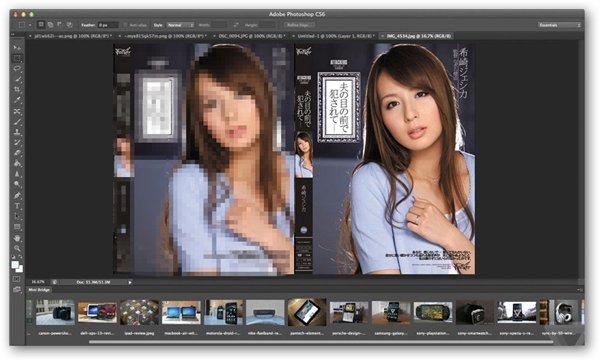Toggle the Anti-alias checkbox

click(125, 25)
